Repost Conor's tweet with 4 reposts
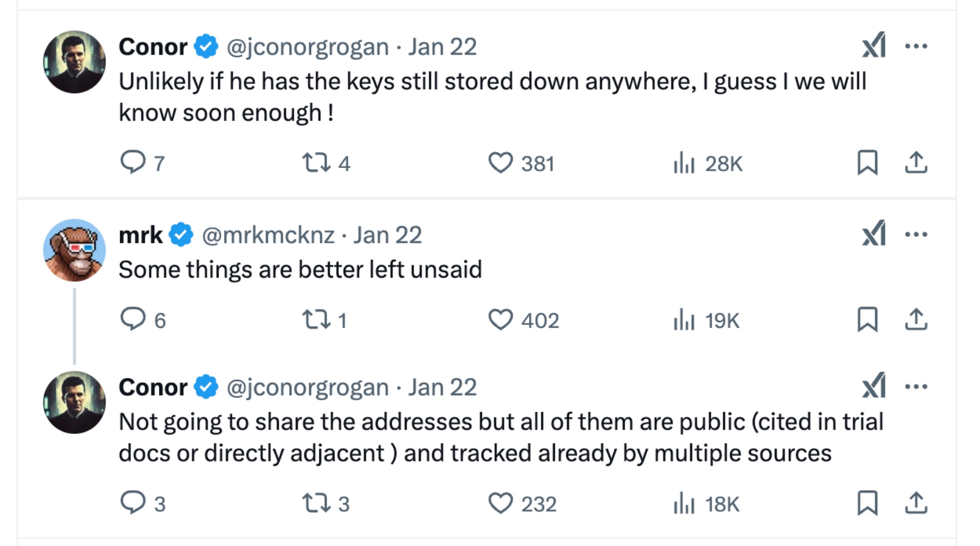This screenshot has width=980, height=546. point(317,162)
